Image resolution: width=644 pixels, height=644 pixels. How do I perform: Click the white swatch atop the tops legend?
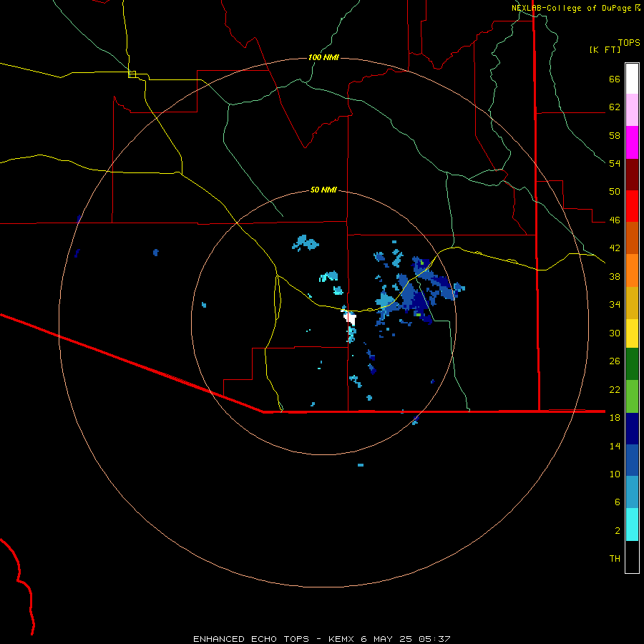[x=632, y=79]
